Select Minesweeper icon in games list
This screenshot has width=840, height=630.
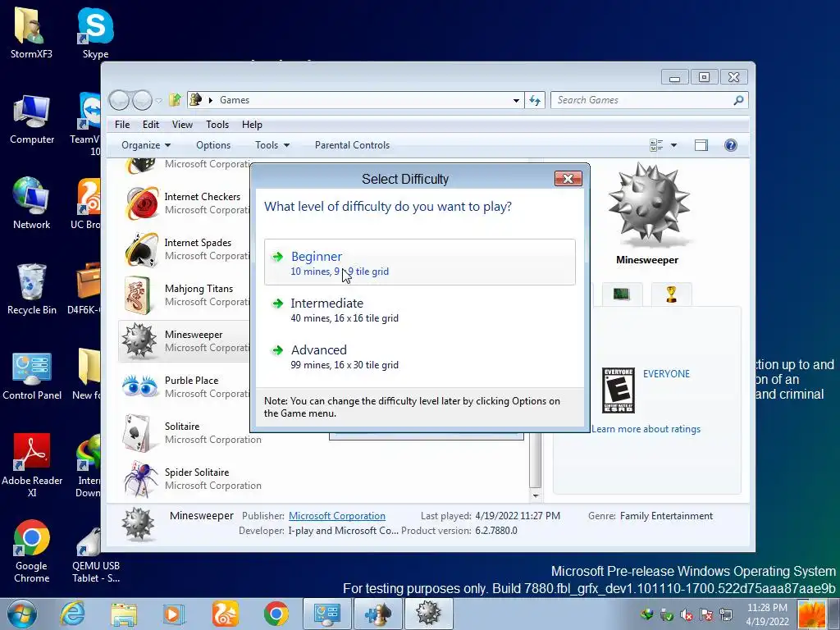(139, 340)
